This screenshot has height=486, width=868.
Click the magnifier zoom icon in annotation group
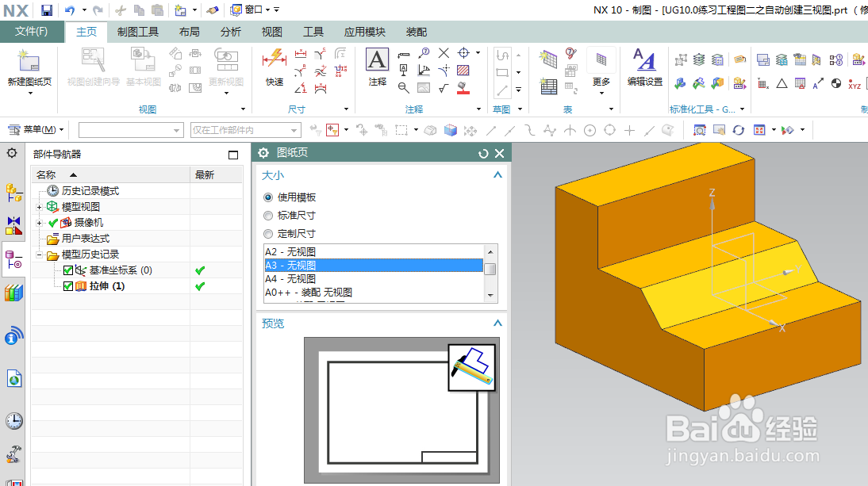pyautogui.click(x=404, y=87)
